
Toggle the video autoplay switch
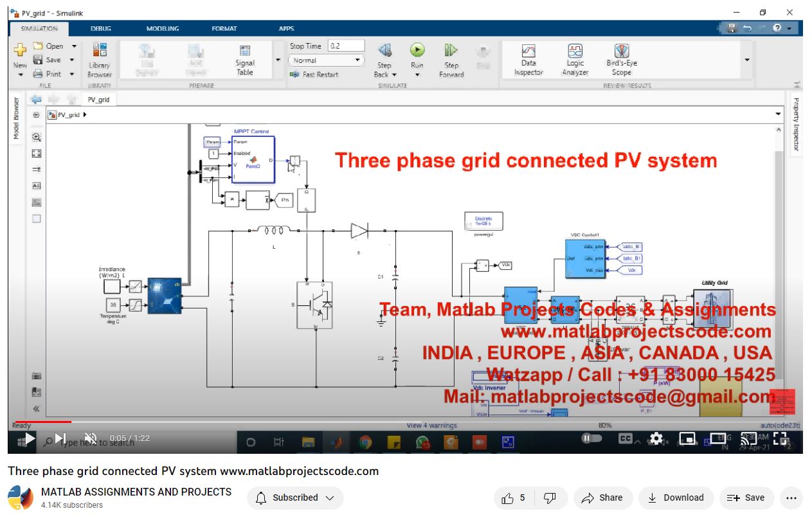[591, 438]
